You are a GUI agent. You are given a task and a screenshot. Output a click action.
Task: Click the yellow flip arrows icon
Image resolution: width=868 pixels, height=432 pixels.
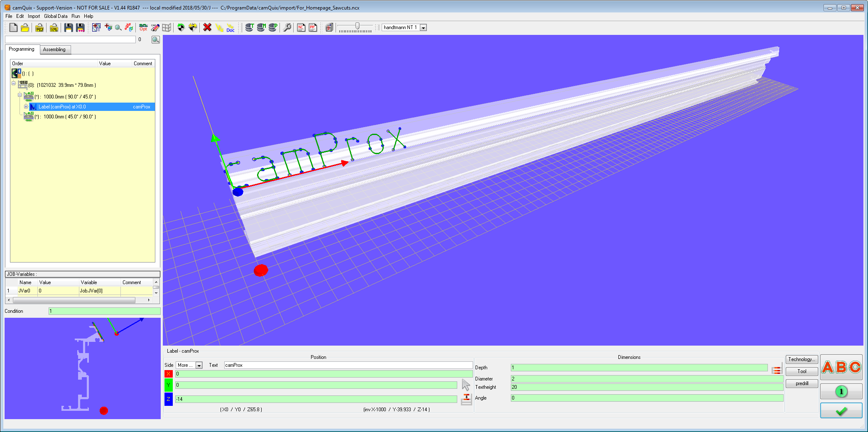[x=193, y=27]
